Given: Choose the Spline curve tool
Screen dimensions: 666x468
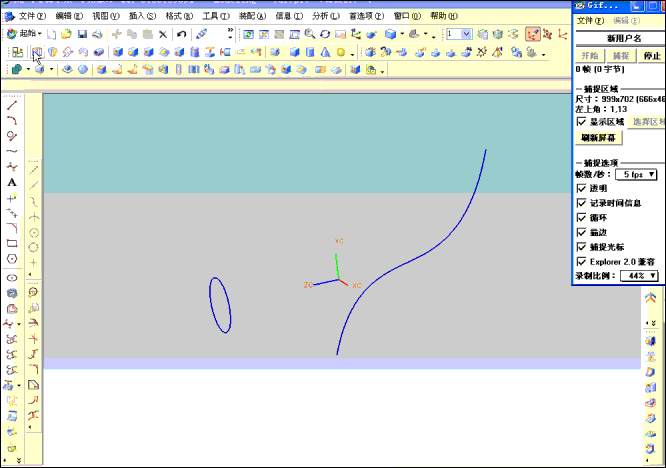Looking at the screenshot, I should tap(12, 151).
